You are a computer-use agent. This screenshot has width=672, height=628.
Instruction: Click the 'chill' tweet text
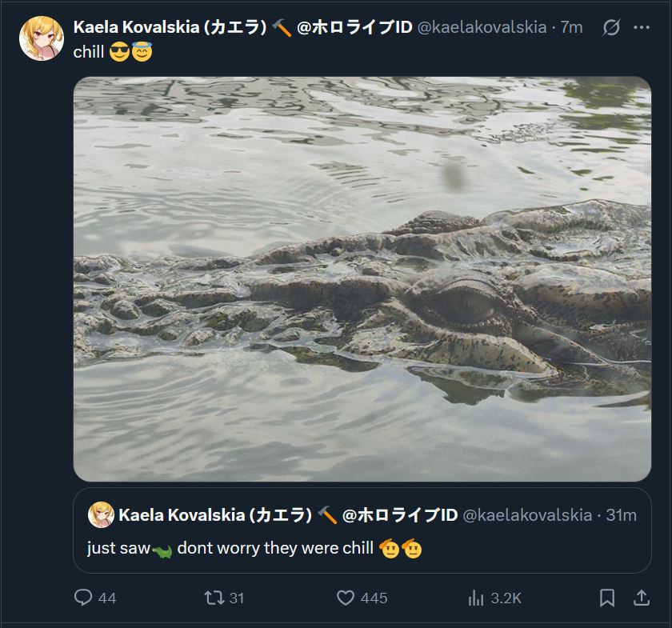(89, 53)
